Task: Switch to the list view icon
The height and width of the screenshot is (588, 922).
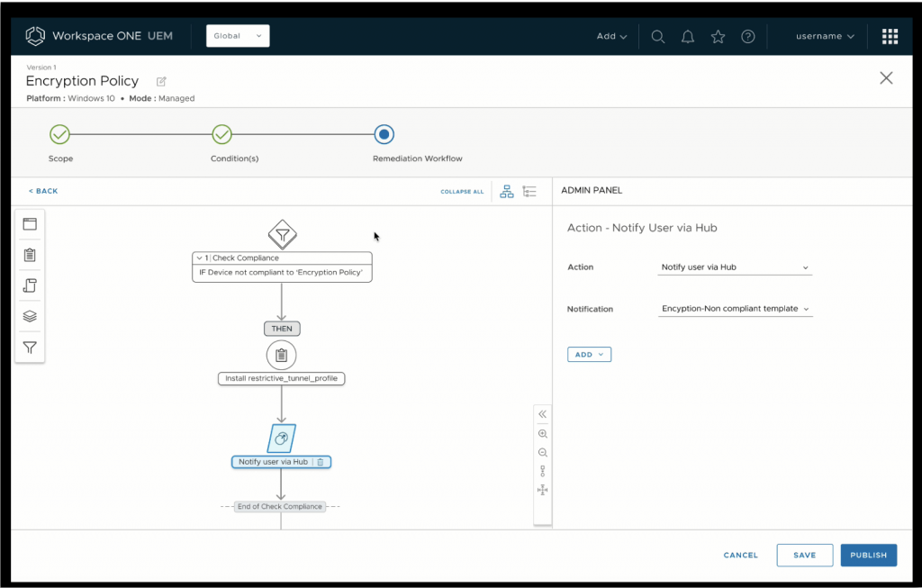Action: (x=529, y=192)
